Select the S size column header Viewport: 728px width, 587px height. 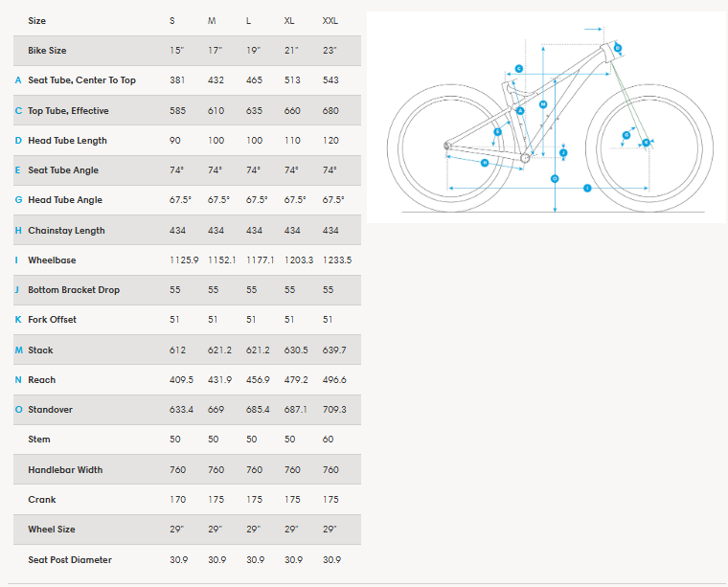pyautogui.click(x=172, y=20)
